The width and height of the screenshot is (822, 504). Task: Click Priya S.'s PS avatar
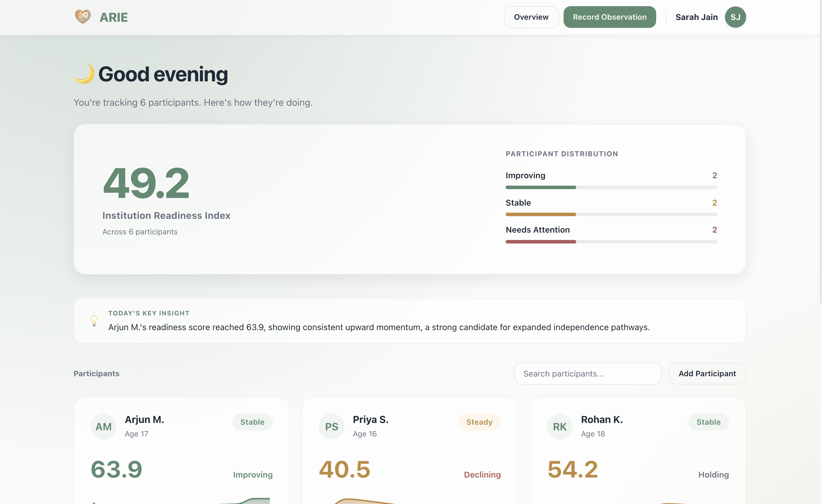pos(332,426)
